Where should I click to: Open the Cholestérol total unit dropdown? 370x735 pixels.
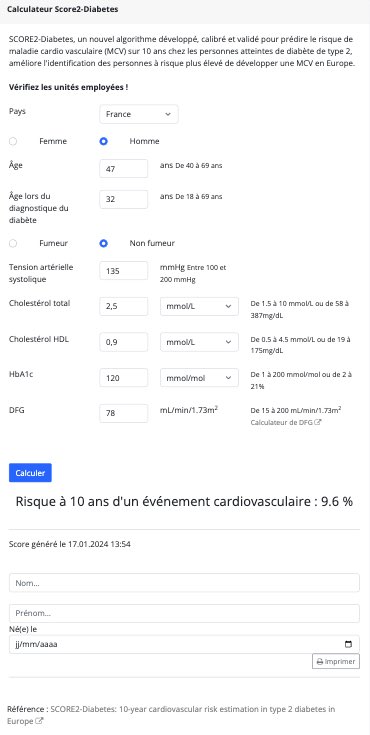click(199, 306)
